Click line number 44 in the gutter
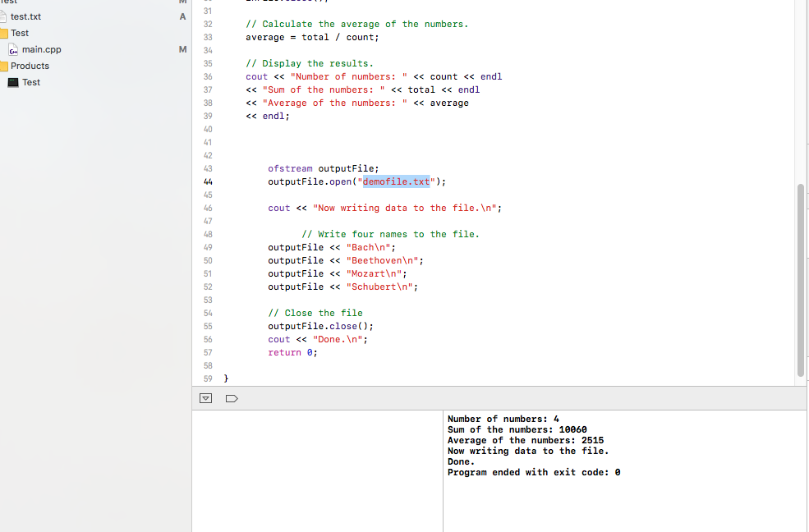The height and width of the screenshot is (532, 809). coord(208,181)
